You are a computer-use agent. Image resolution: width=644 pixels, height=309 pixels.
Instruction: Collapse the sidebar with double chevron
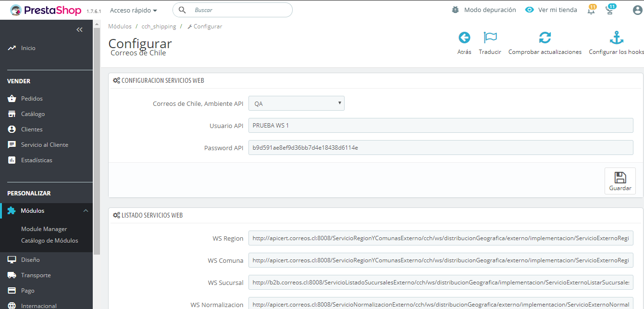pos(80,30)
